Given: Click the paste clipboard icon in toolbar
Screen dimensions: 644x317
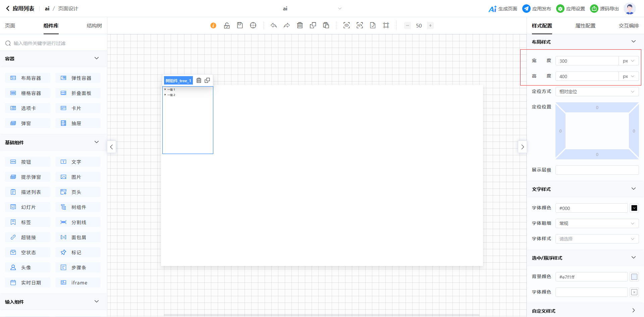Looking at the screenshot, I should [326, 25].
